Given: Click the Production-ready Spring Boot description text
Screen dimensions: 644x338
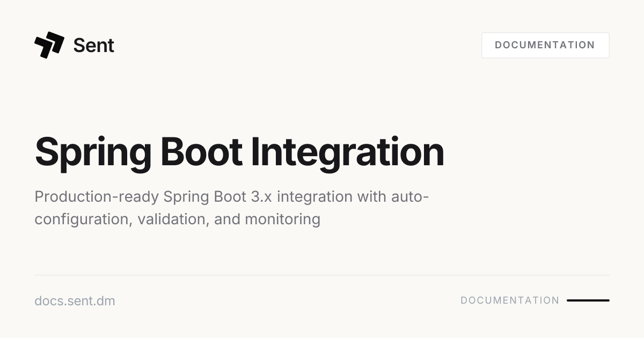Looking at the screenshot, I should (x=231, y=208).
